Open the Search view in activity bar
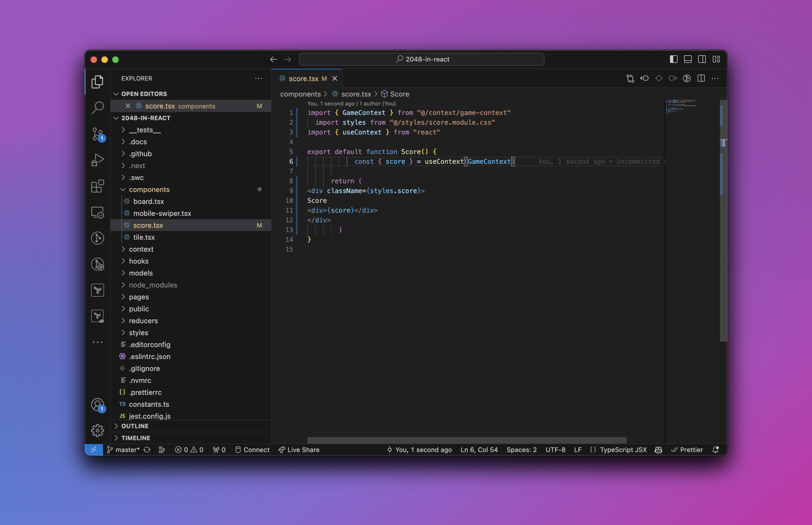 98,107
